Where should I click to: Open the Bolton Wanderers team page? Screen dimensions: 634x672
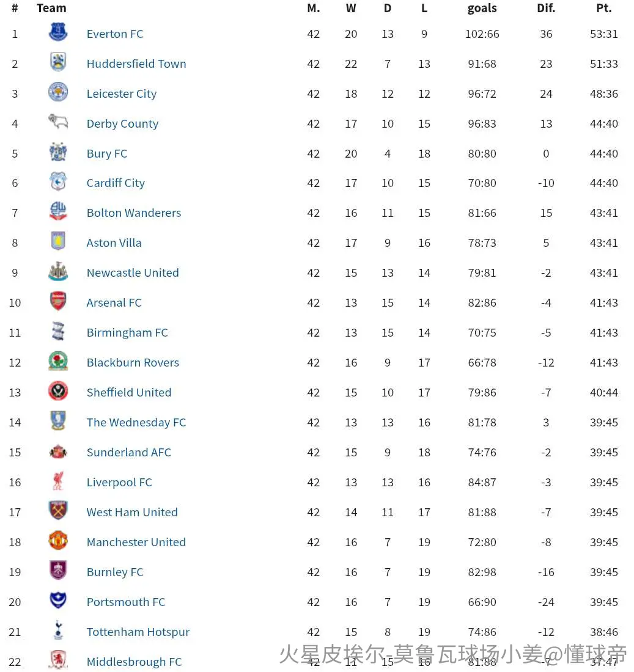(x=134, y=213)
